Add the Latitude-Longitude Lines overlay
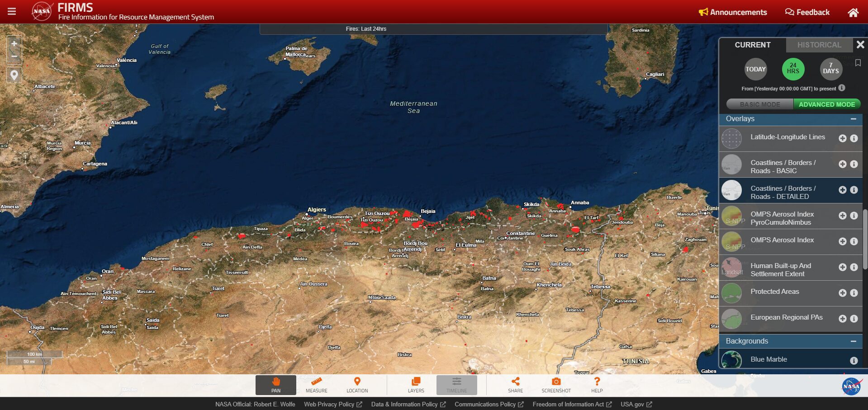Screen dimensions: 868x410 point(842,138)
